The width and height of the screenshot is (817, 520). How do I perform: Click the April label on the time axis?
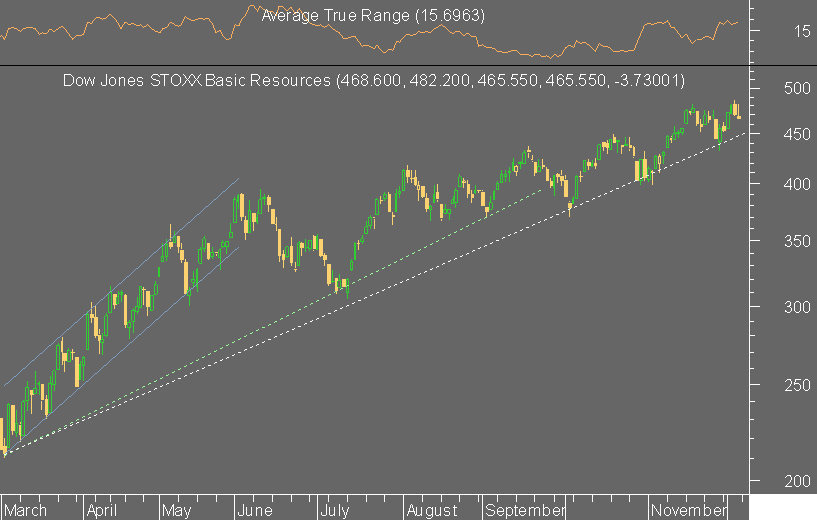click(x=102, y=510)
